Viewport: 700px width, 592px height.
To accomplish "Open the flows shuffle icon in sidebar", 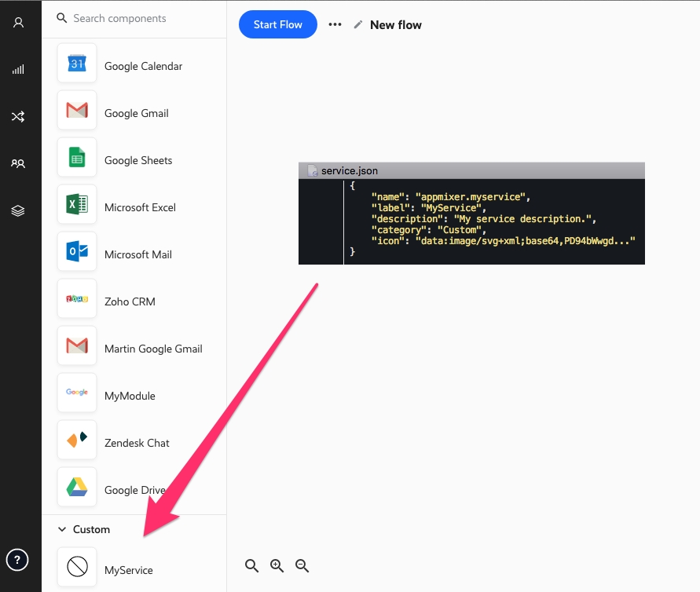I will coord(18,117).
